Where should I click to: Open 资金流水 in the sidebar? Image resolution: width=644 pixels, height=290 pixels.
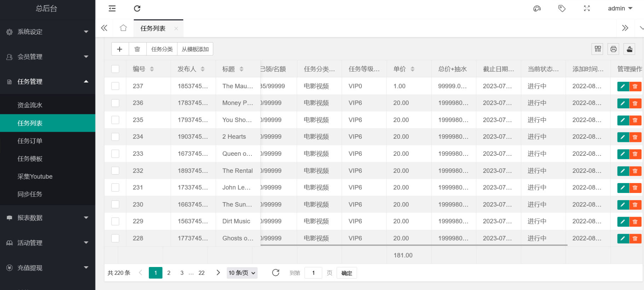(x=48, y=105)
